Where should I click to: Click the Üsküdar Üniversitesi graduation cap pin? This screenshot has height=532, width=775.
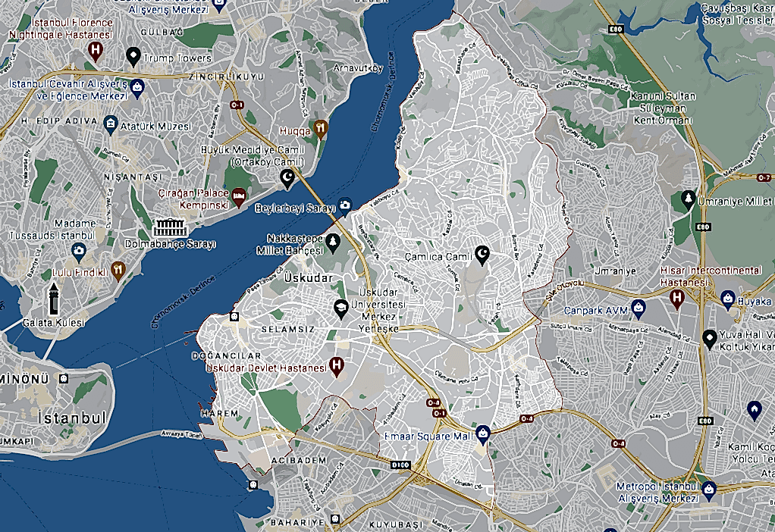point(340,308)
